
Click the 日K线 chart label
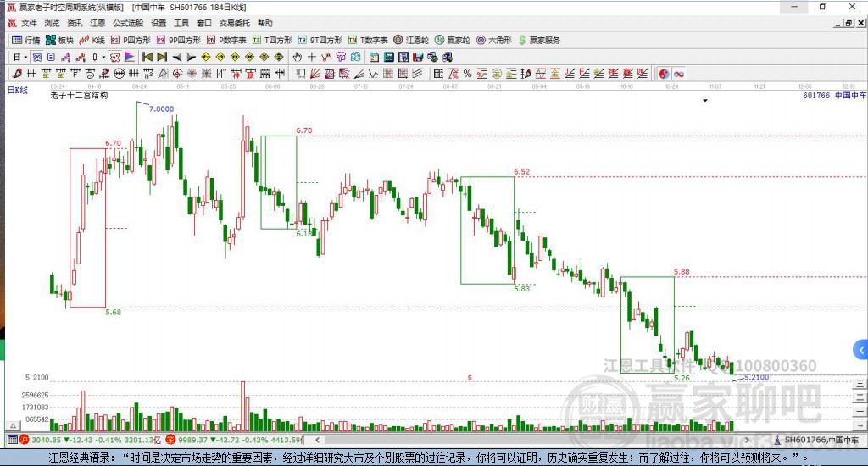(17, 90)
